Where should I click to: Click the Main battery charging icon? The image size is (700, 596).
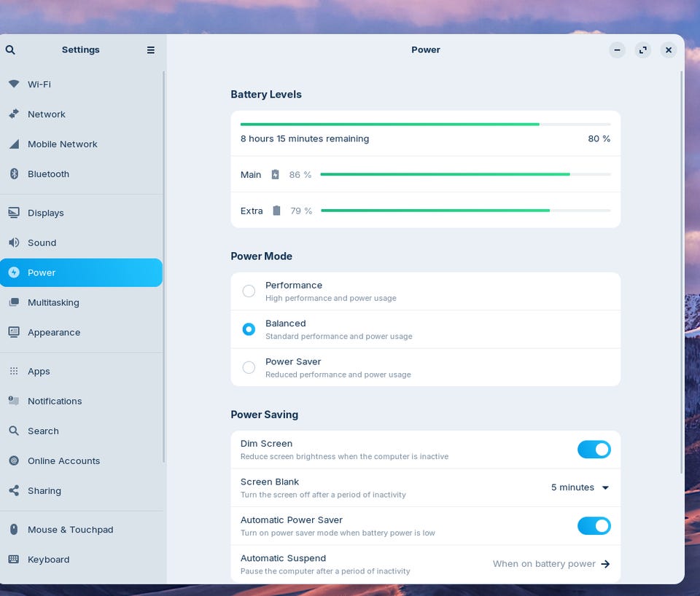point(276,174)
